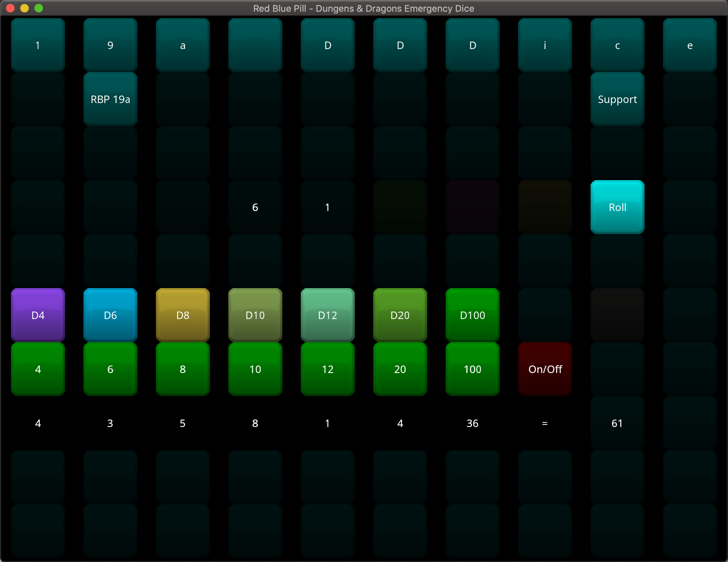728x562 pixels.
Task: Pick the olive D10 die
Action: coord(255,315)
